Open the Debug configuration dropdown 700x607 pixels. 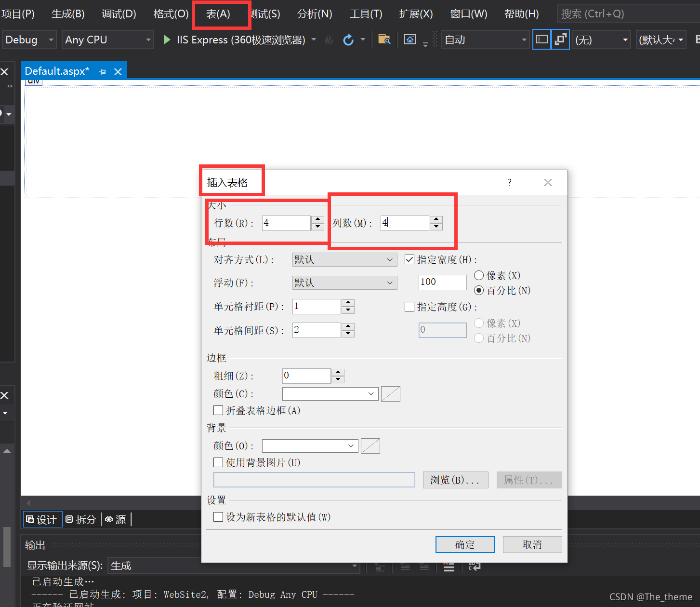pos(29,40)
